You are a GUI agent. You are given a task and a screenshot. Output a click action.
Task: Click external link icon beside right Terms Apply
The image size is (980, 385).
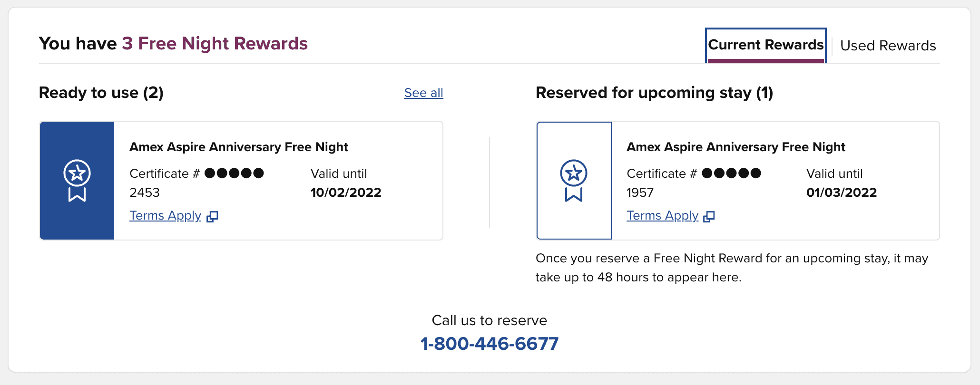pyautogui.click(x=709, y=216)
